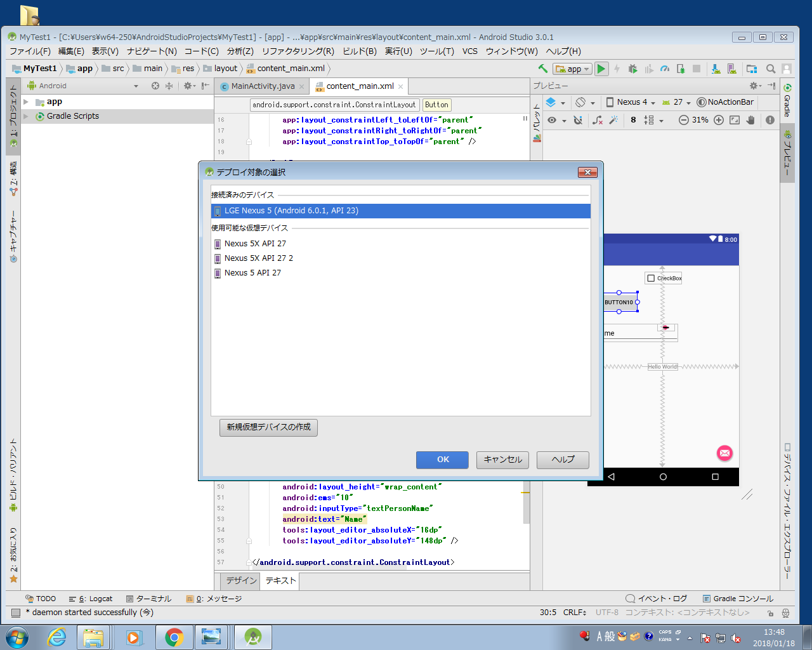The height and width of the screenshot is (650, 812).
Task: Click the Button breadcrumb in the editor
Action: (436, 105)
